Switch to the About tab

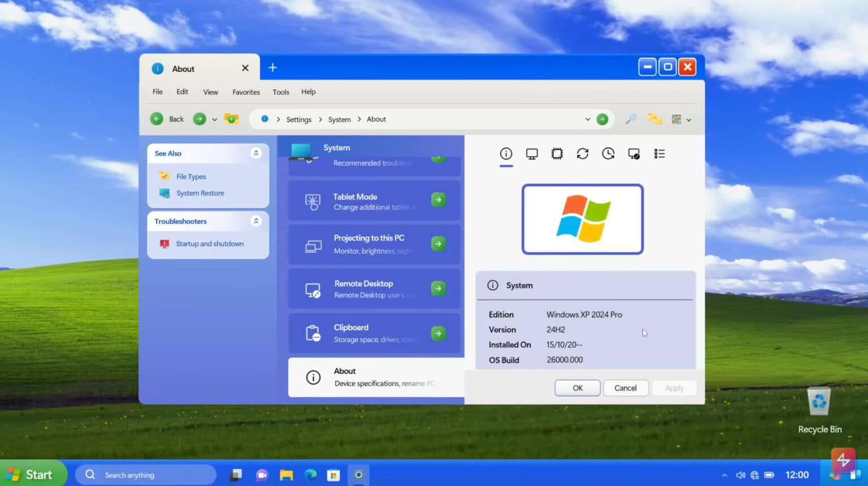(x=183, y=68)
